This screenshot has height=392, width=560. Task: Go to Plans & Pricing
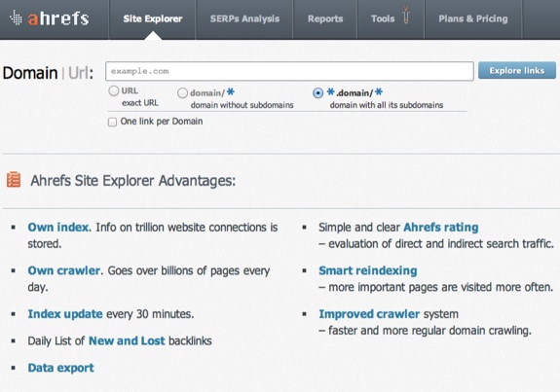click(473, 18)
